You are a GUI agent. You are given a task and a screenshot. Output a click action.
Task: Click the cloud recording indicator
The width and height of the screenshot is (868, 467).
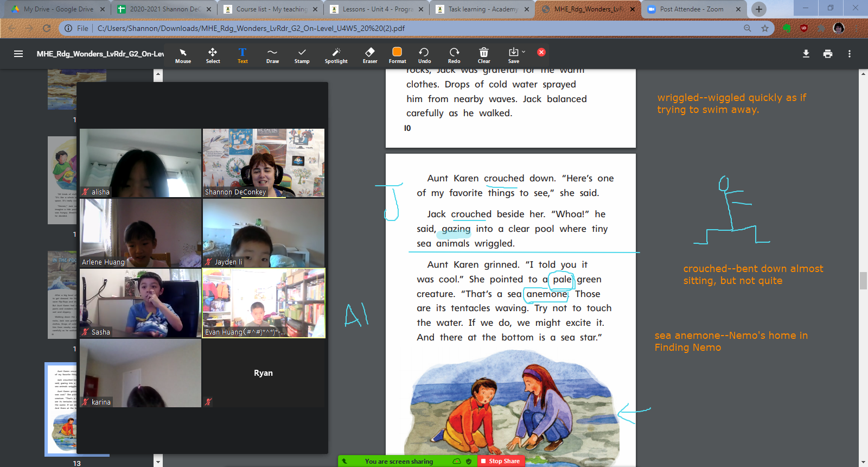pyautogui.click(x=457, y=461)
